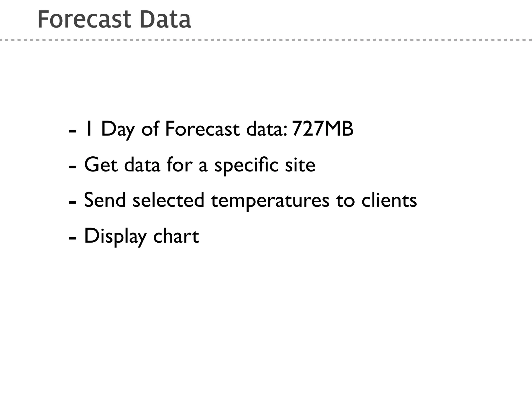Click the word "clients"
Image resolution: width=532 pixels, height=399 pixels.
(x=389, y=200)
